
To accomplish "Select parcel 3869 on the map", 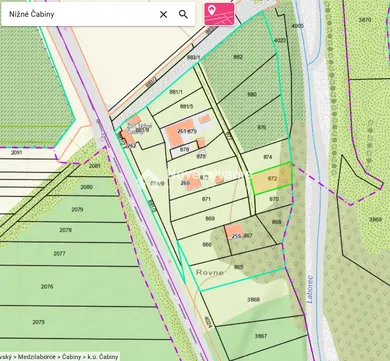I will (375, 220).
